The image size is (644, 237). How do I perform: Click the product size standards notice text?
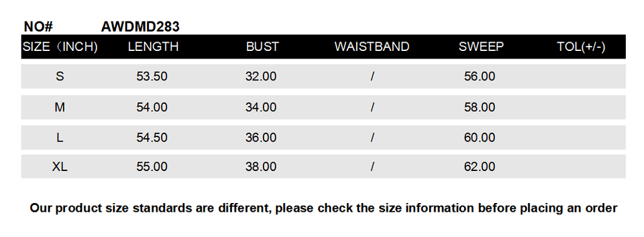pyautogui.click(x=323, y=208)
